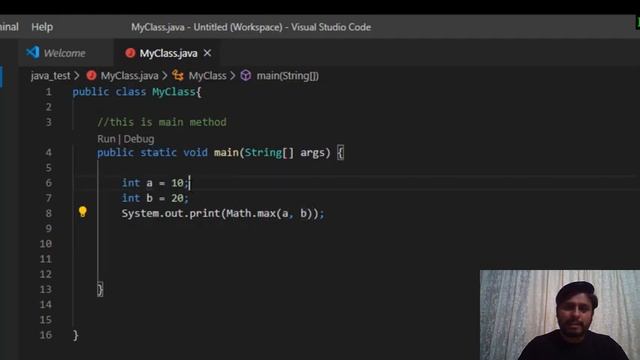This screenshot has height=360, width=640.
Task: Click line number 6 in gutter
Action: click(49, 183)
